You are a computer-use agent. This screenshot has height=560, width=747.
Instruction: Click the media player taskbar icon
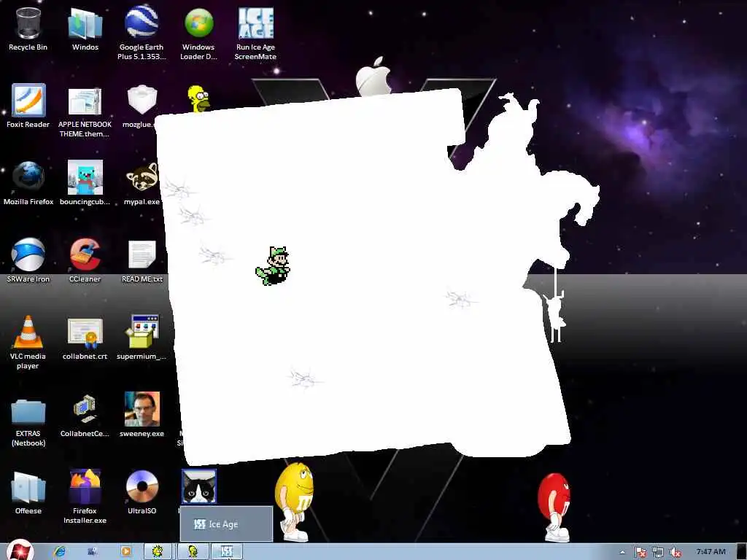[x=125, y=551]
